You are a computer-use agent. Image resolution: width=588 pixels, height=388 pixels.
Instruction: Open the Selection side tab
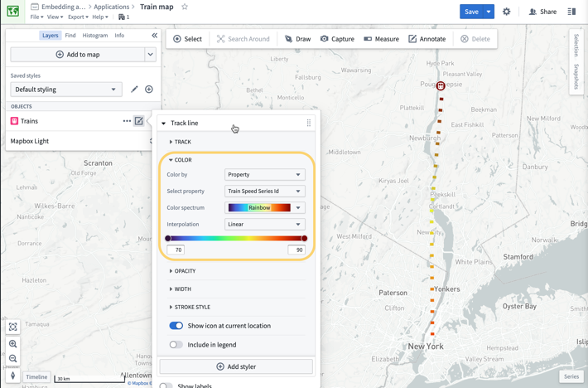[x=576, y=45]
